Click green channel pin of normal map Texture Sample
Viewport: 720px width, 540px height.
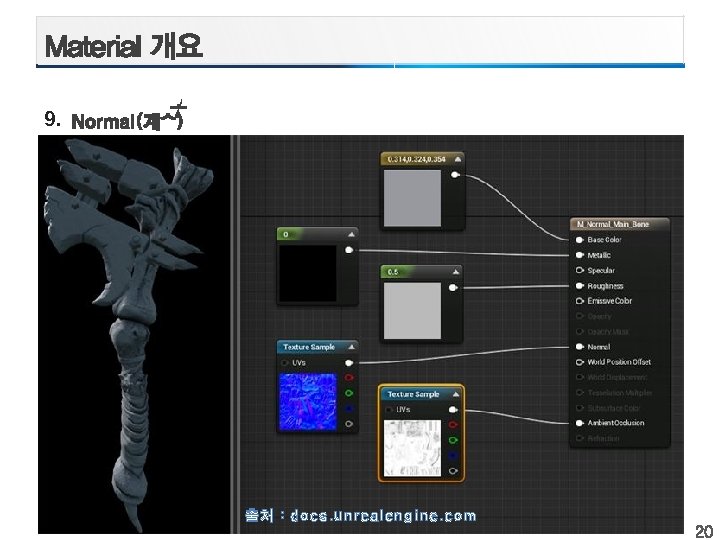349,393
